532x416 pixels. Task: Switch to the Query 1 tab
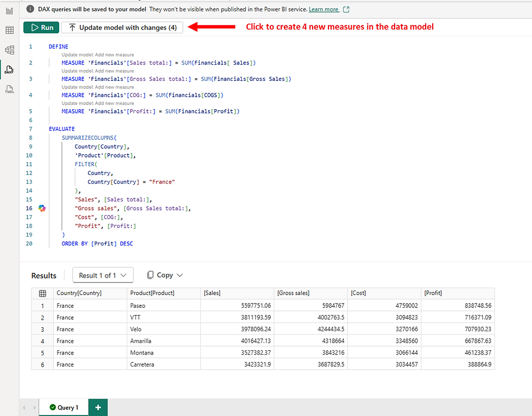pos(64,407)
